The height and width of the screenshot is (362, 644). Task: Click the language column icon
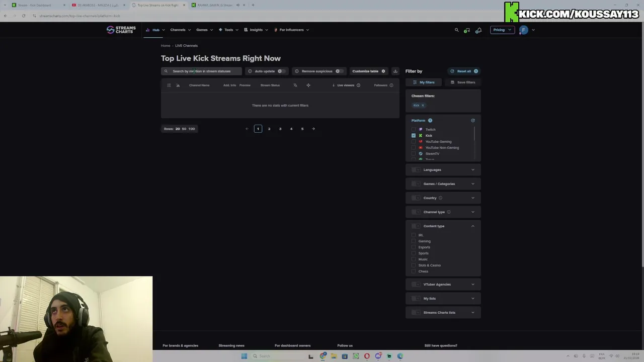click(295, 85)
